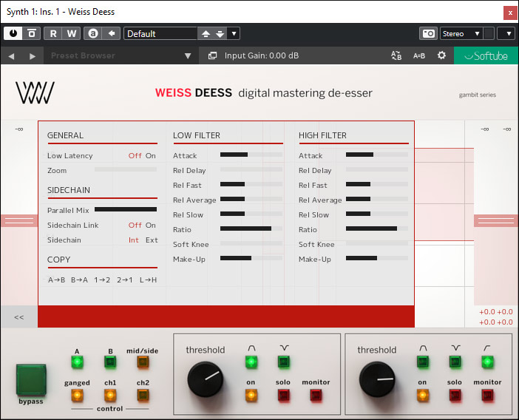This screenshot has height=420, width=519.
Task: Click the A→B copy option
Action: (x=56, y=280)
